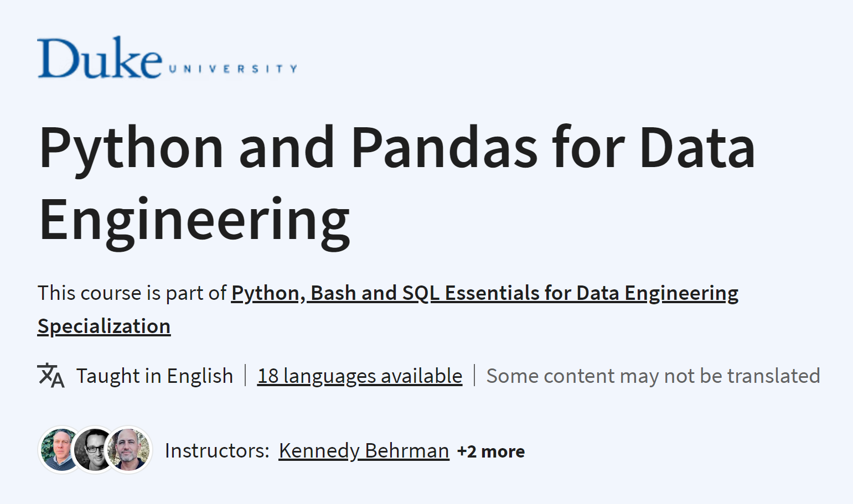Click the underlined 'Specialization' word

[x=104, y=326]
